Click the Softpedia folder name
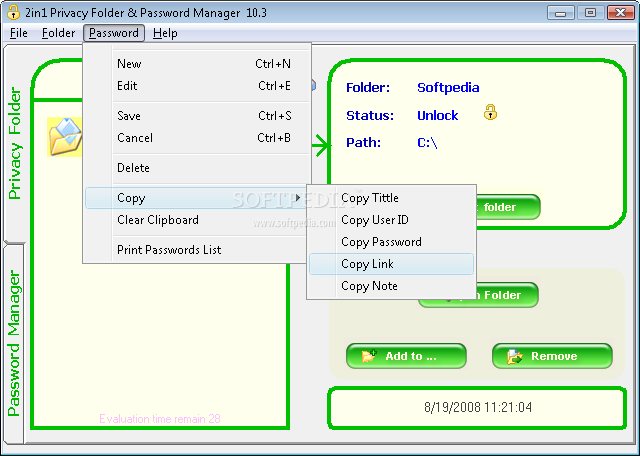 pos(448,88)
